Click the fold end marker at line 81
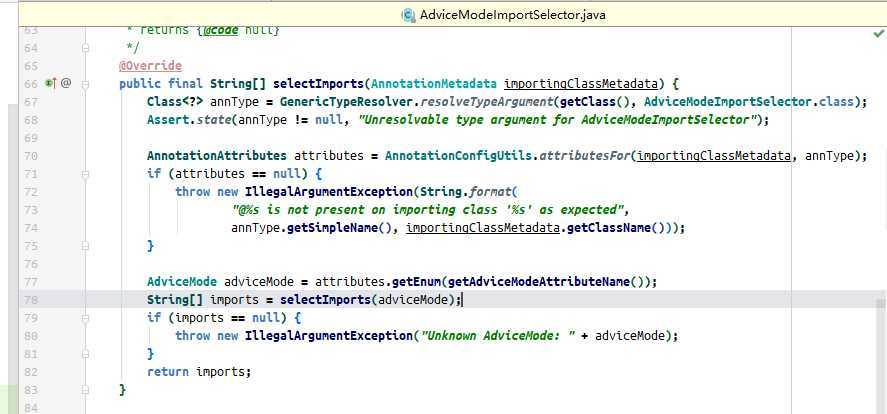The width and height of the screenshot is (887, 414). coord(85,354)
